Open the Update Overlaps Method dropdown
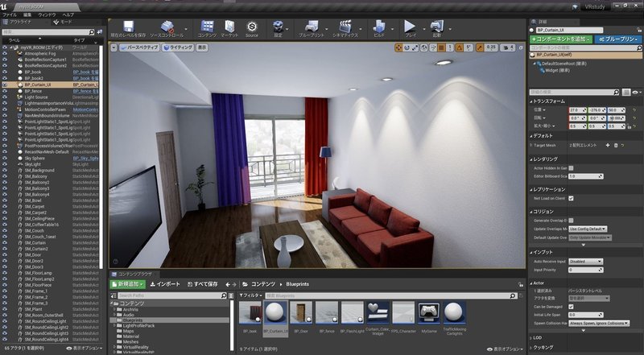 click(588, 229)
